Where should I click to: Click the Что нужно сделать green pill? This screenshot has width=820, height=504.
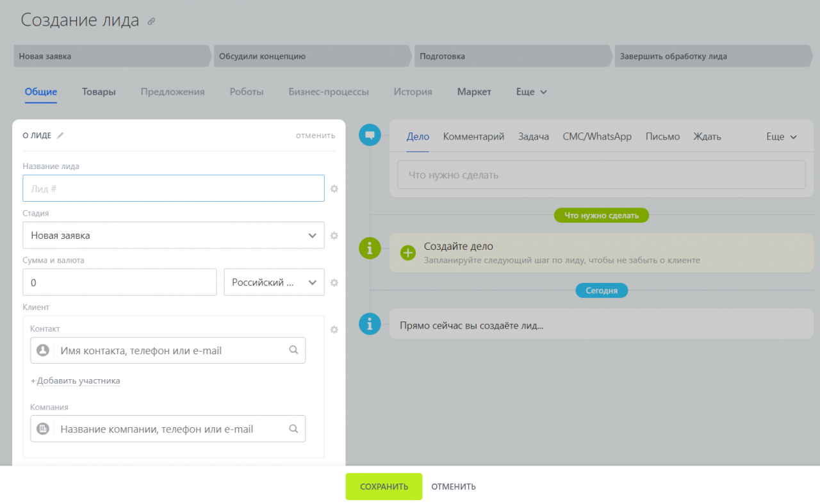(x=602, y=216)
